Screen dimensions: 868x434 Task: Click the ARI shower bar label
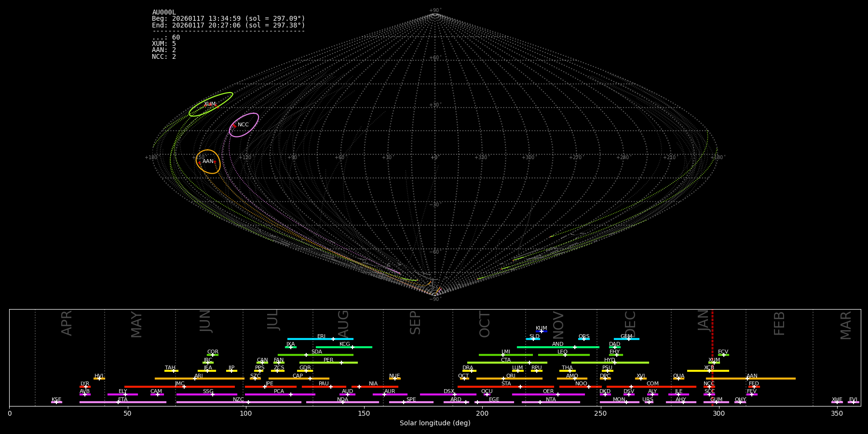point(199,376)
